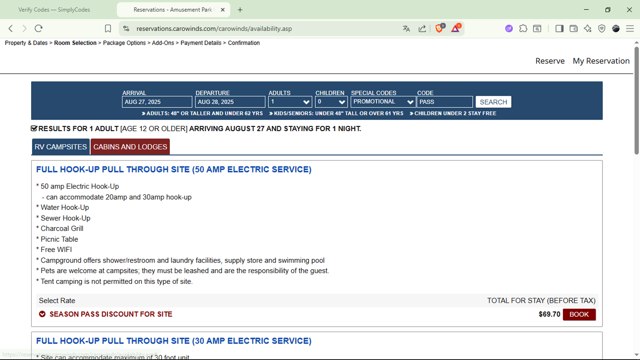Image resolution: width=640 pixels, height=360 pixels.
Task: Open the profile avatar icon
Action: coord(616,29)
